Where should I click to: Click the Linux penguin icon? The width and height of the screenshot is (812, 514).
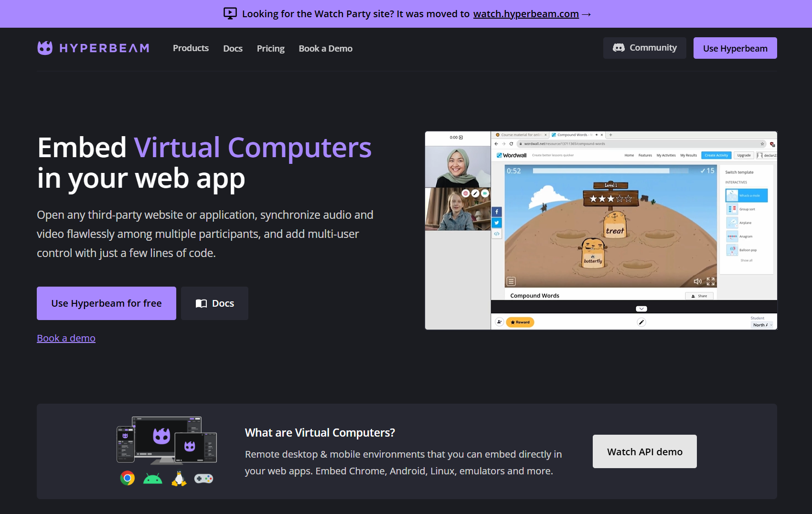(x=179, y=479)
